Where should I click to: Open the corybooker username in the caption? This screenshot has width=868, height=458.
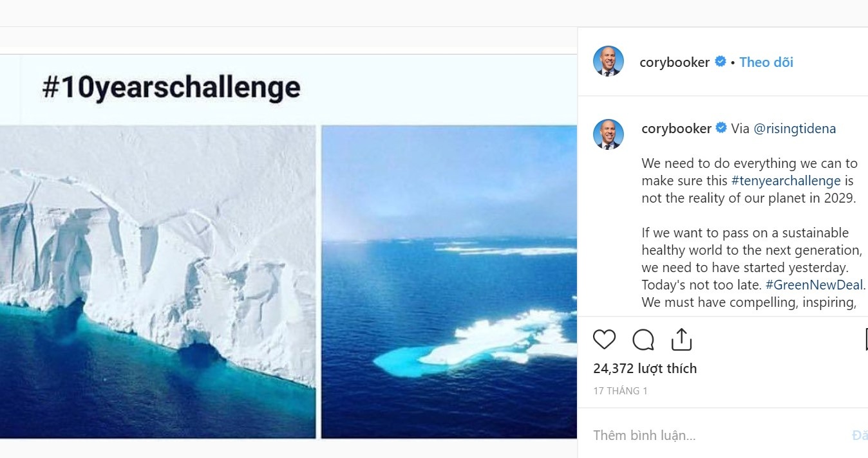(x=676, y=128)
